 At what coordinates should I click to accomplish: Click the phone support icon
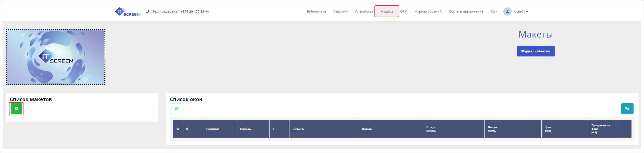(x=147, y=11)
